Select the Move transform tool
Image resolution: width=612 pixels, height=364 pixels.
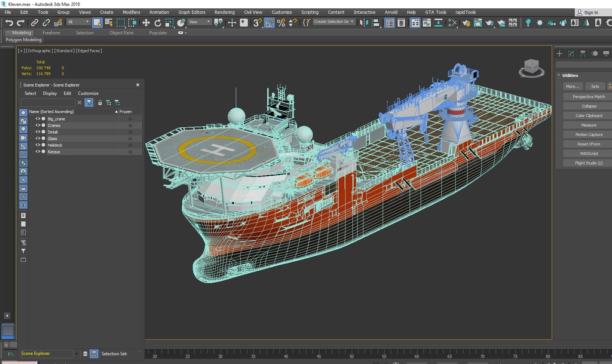(146, 23)
